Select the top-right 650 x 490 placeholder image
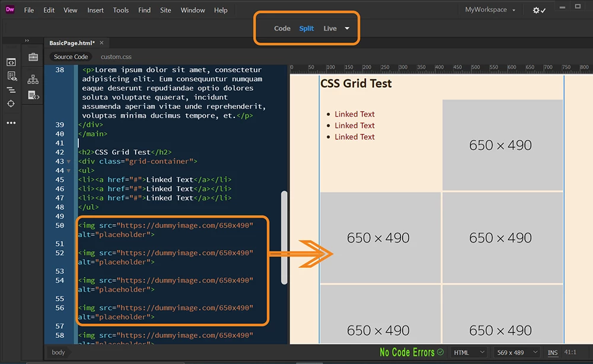This screenshot has width=593, height=364. [503, 145]
